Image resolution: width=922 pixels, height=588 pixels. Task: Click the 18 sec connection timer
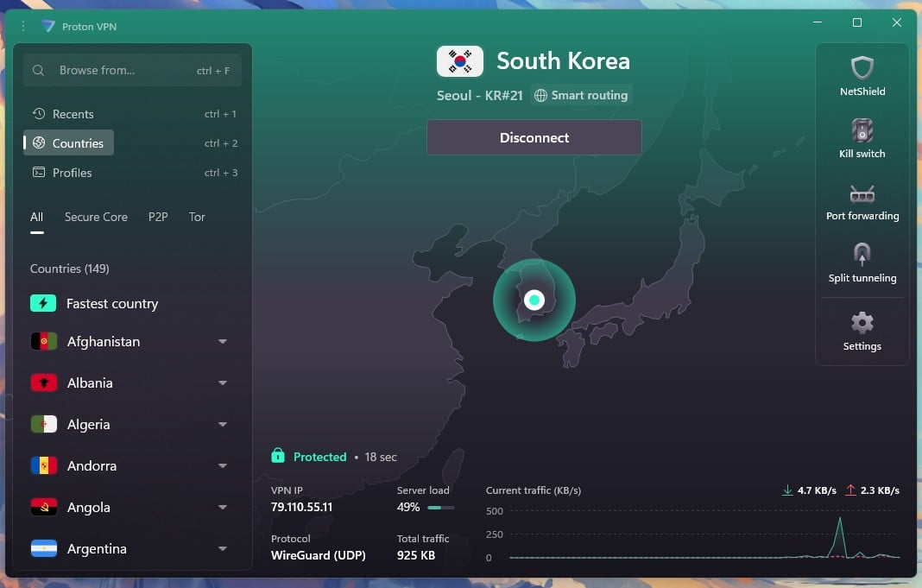381,457
